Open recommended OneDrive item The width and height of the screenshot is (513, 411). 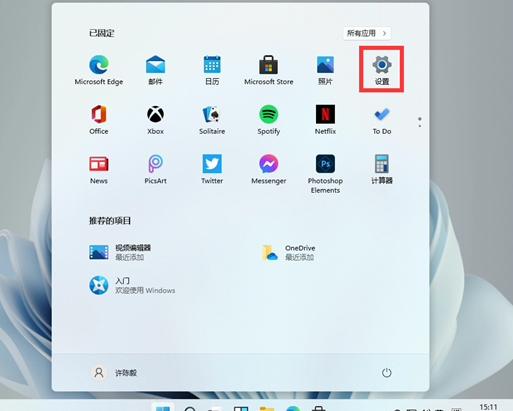click(289, 252)
